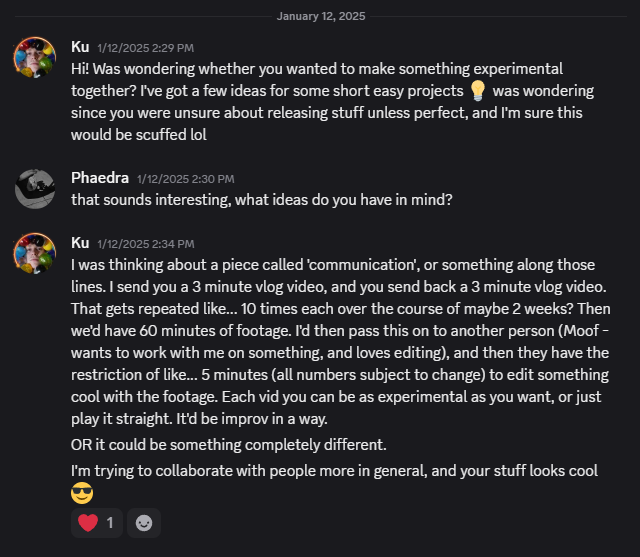Image resolution: width=640 pixels, height=557 pixels.
Task: Click the Phaedra username
Action: pyautogui.click(x=100, y=178)
